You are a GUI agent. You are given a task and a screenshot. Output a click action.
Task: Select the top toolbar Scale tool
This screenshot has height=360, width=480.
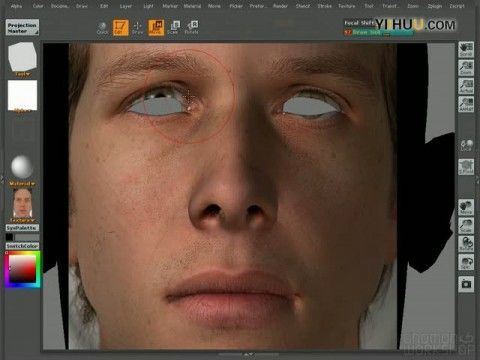(x=174, y=28)
